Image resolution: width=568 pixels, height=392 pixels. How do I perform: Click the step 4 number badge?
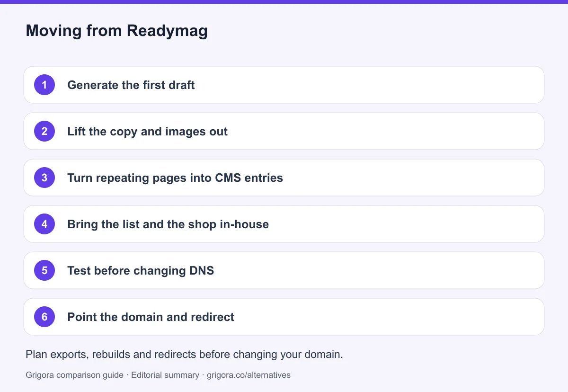pos(44,224)
